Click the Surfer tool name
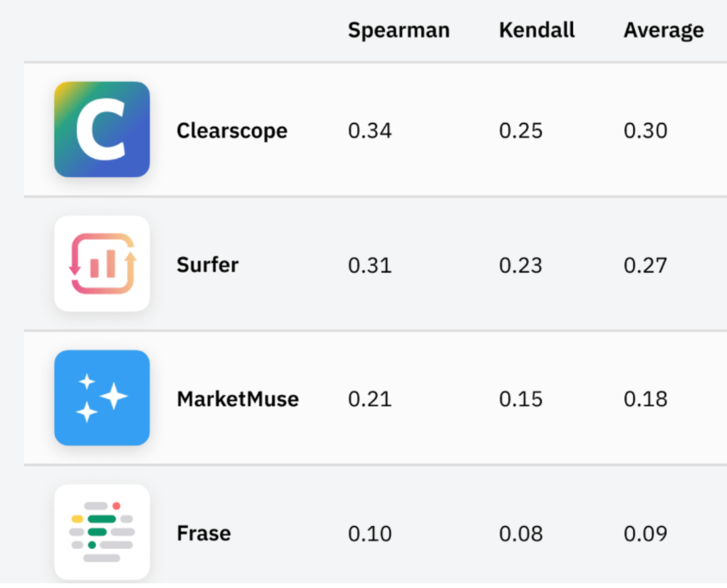Viewport: 727px width, 588px height. click(x=208, y=265)
